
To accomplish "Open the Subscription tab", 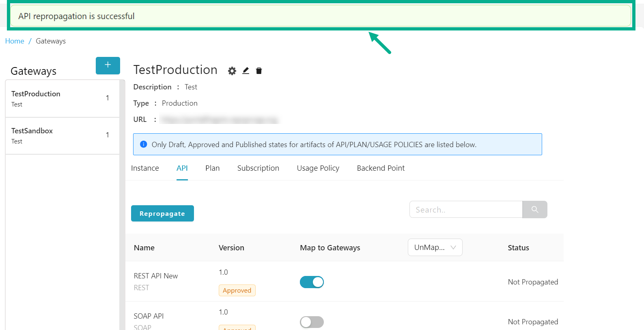I will click(x=258, y=168).
